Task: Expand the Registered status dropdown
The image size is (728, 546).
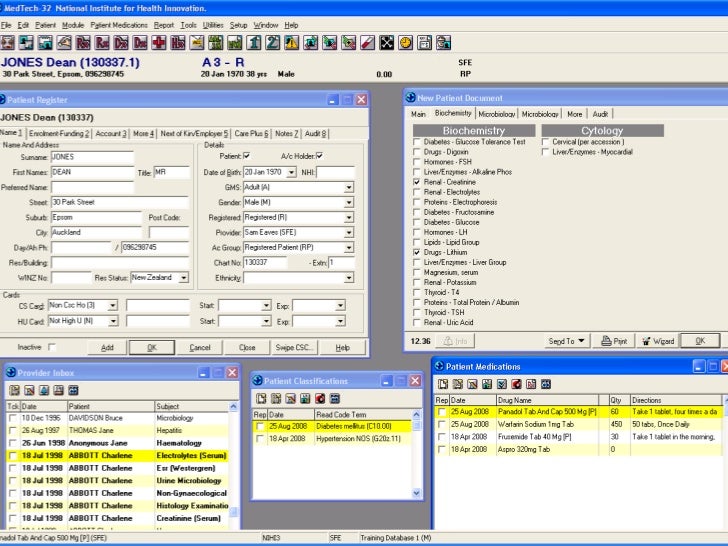Action: click(x=349, y=217)
